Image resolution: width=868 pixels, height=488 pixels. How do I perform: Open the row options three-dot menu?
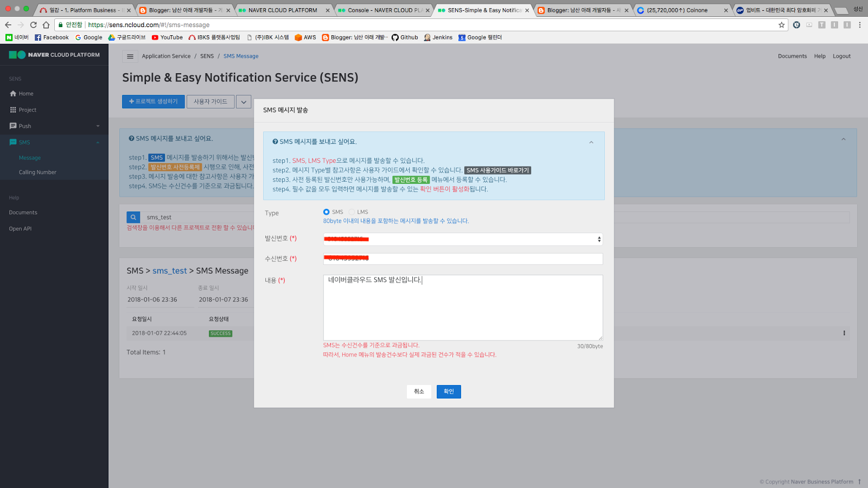pyautogui.click(x=844, y=333)
